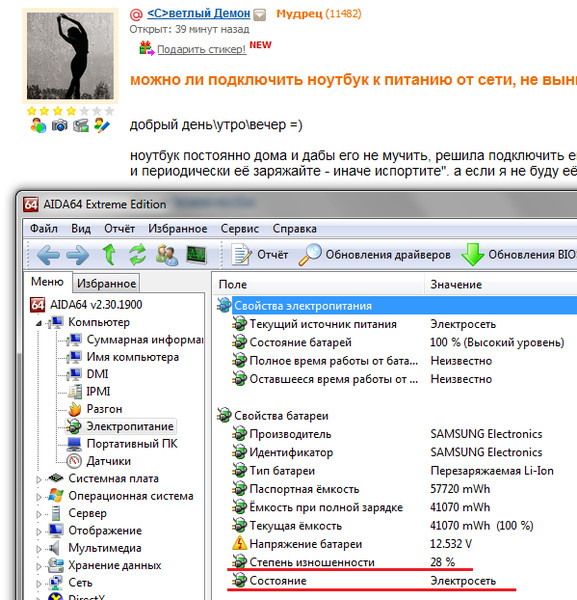Select Суммарная информация tree item

[145, 339]
